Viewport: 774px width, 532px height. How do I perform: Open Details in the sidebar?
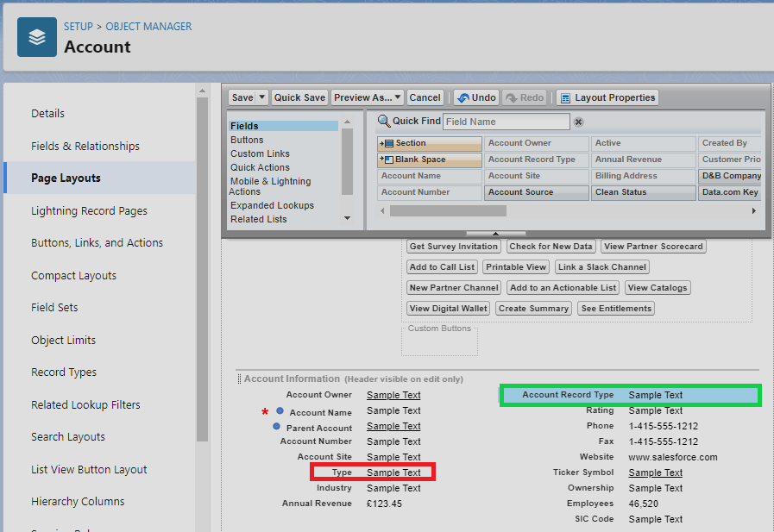[47, 114]
